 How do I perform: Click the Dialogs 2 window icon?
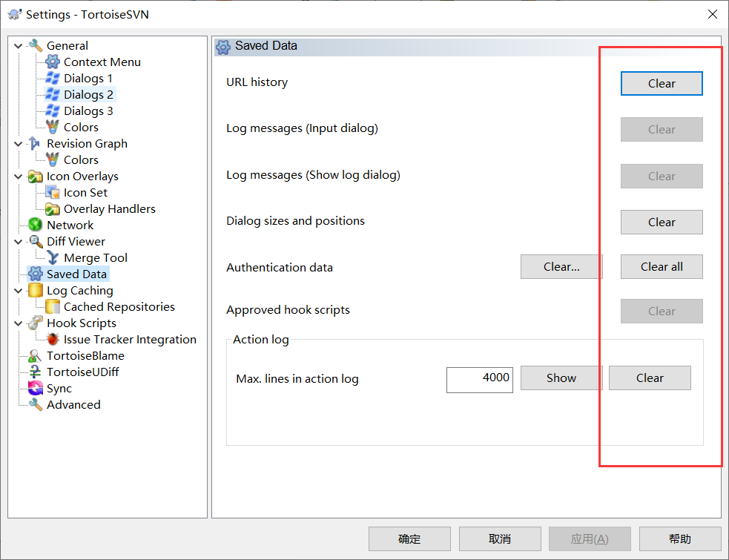click(x=53, y=94)
